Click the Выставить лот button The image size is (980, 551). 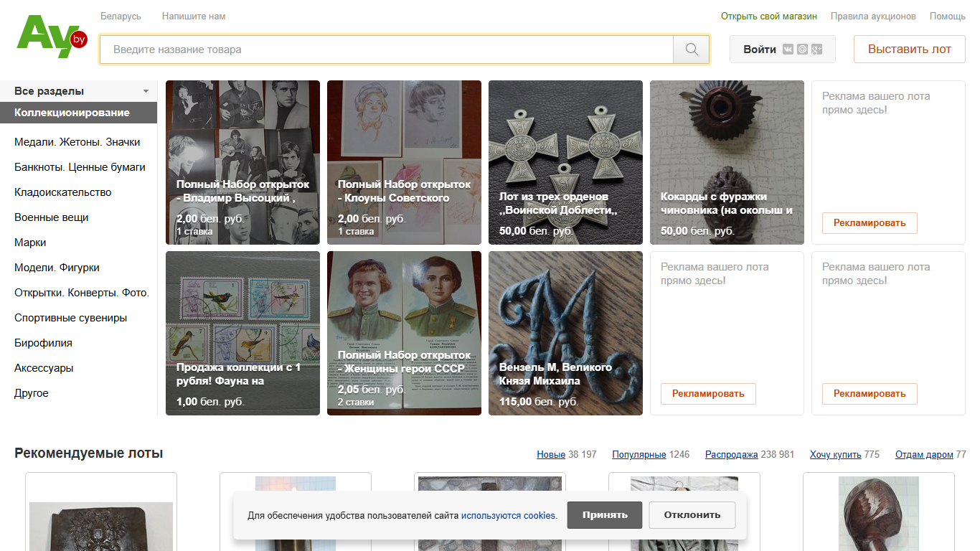[910, 50]
